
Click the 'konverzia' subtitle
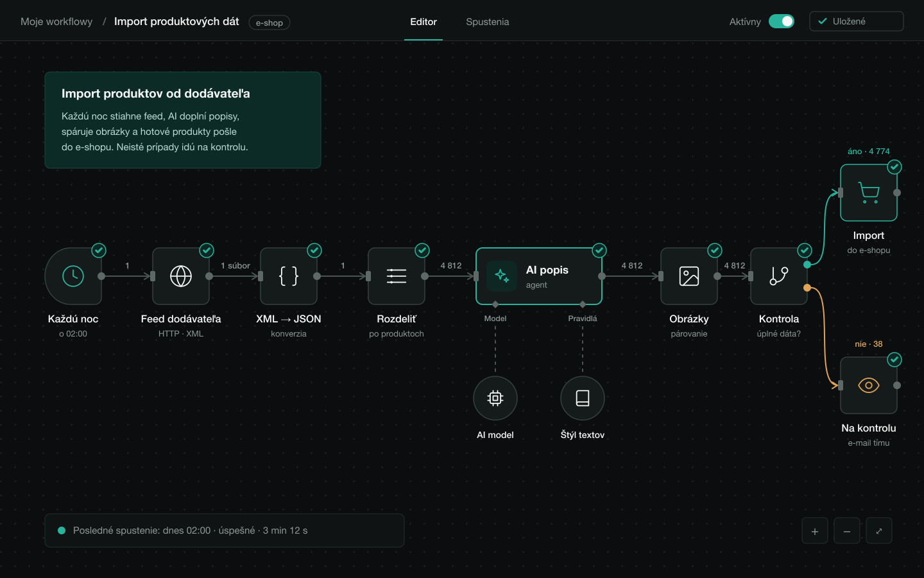[289, 334]
